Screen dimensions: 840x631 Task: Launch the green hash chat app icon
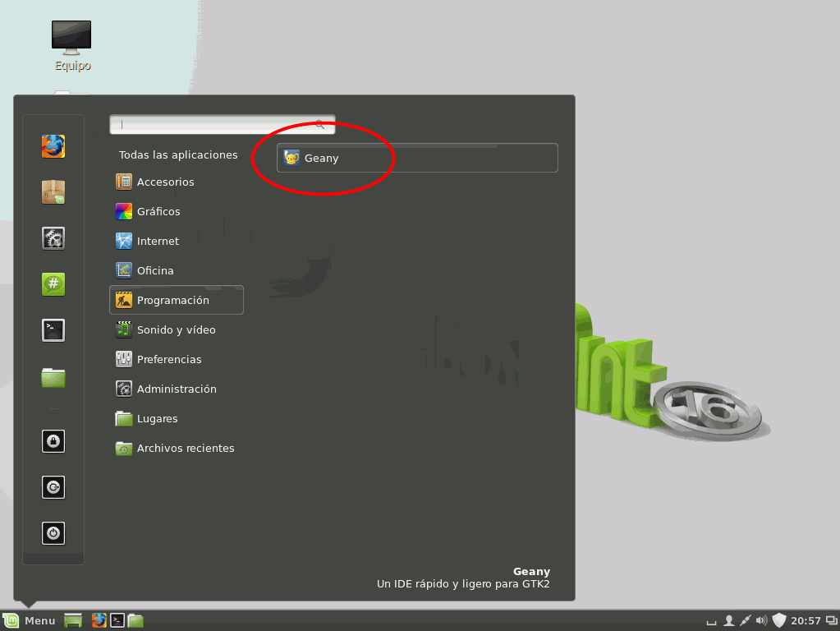[53, 284]
